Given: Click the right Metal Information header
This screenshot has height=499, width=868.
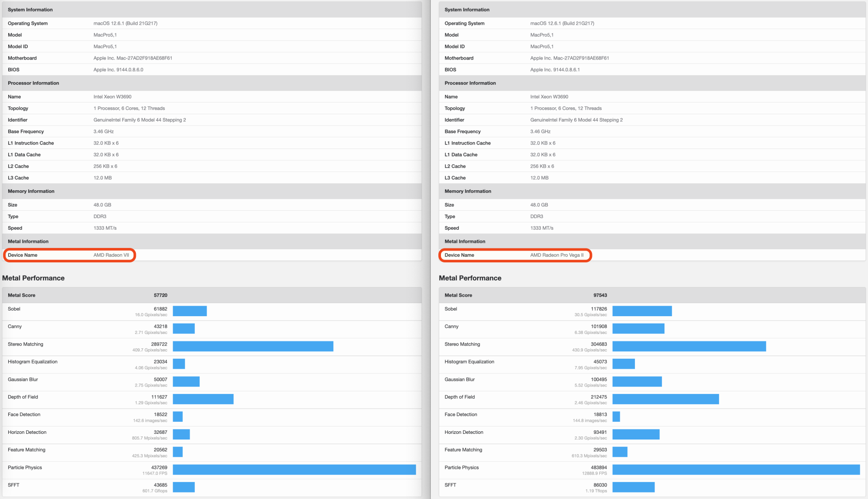Looking at the screenshot, I should click(464, 241).
